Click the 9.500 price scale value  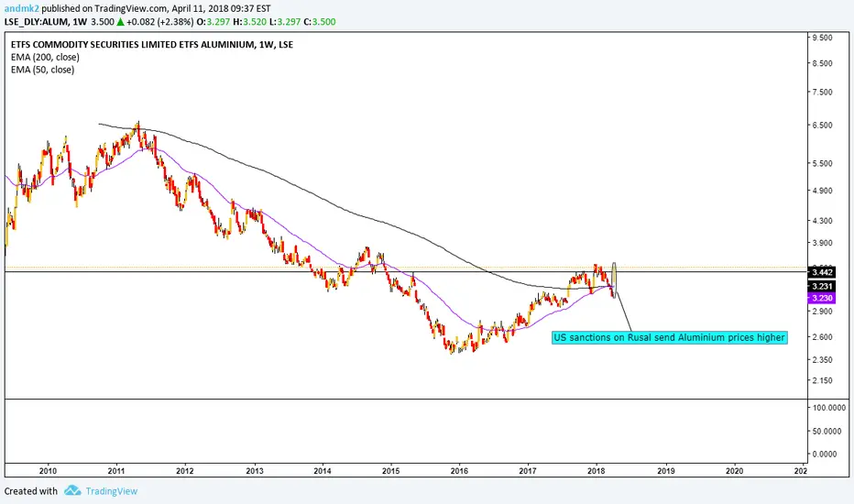[823, 38]
